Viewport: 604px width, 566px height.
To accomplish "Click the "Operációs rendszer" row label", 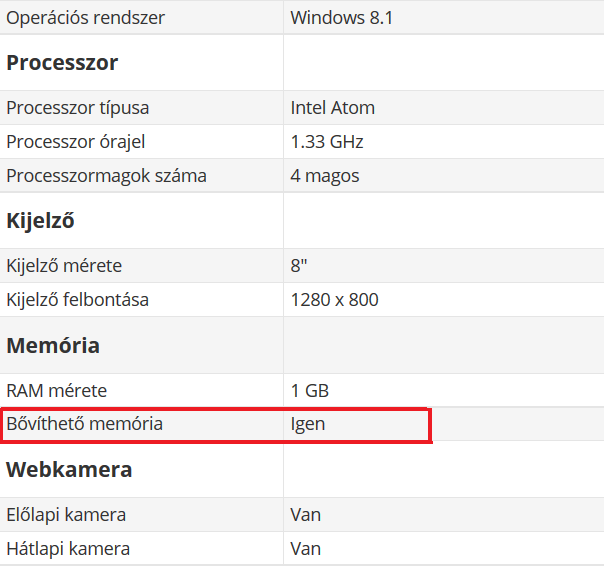I will coord(86,18).
